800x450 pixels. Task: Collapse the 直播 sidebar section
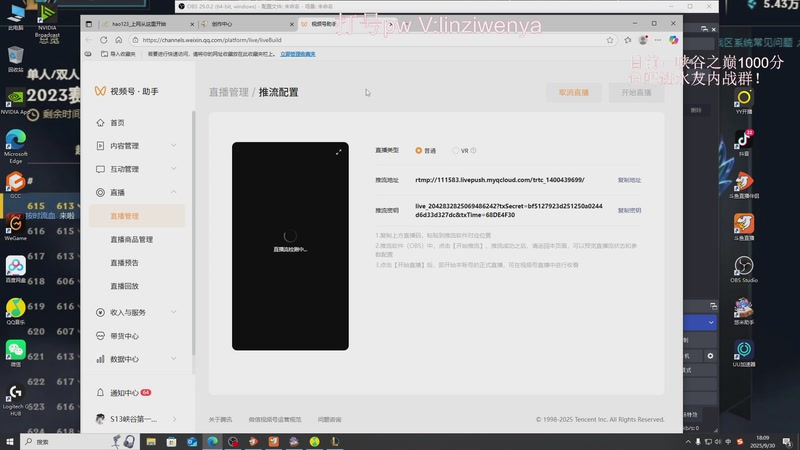(137, 192)
